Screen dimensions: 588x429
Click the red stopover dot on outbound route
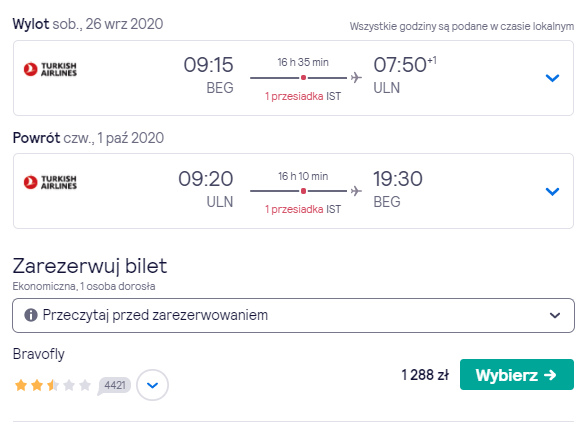[303, 78]
